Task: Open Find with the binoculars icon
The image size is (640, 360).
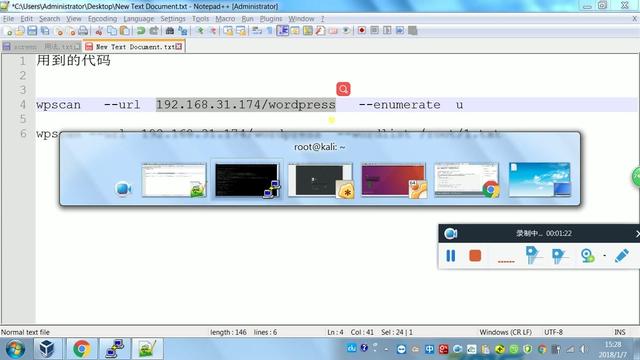Action: pyautogui.click(x=170, y=31)
